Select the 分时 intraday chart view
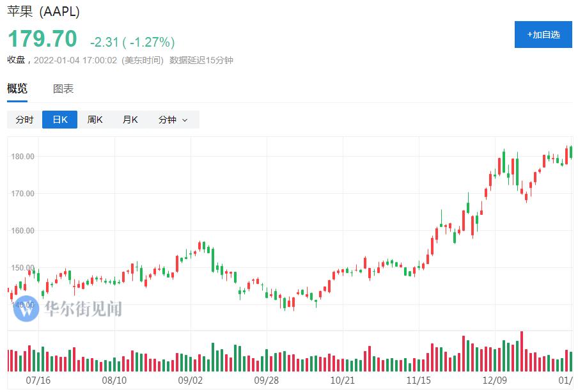Screen dimensions: 578x392 (25, 120)
